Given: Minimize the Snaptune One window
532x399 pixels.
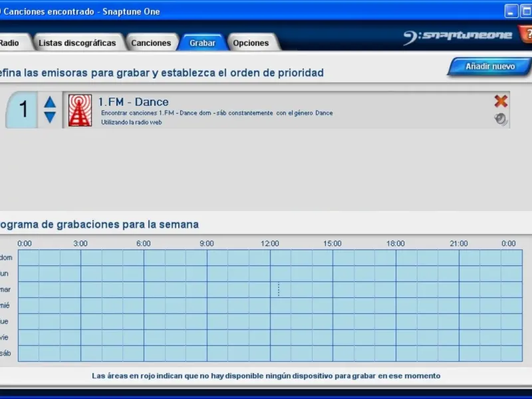Looking at the screenshot, I should tap(511, 11).
